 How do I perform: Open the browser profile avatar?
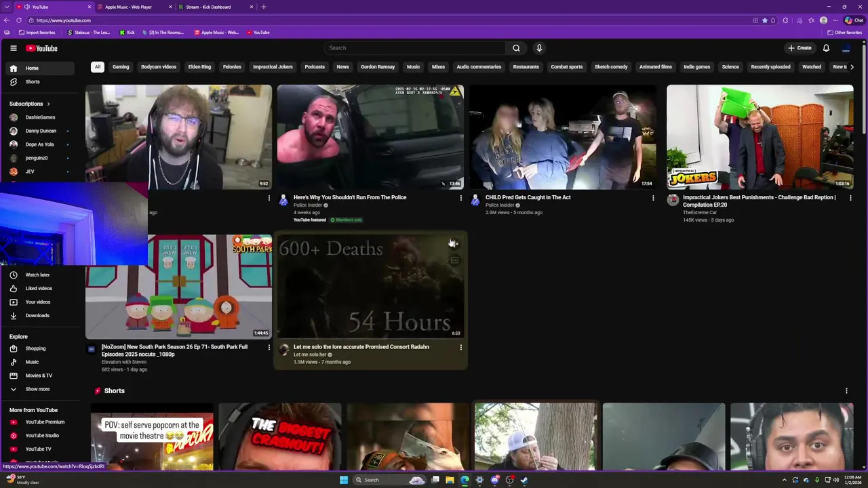click(823, 20)
